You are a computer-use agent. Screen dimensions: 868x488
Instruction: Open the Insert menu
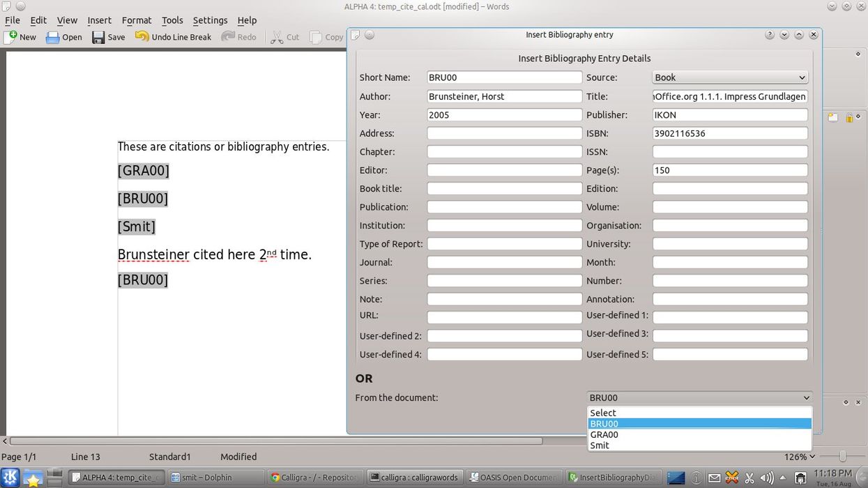click(x=100, y=20)
